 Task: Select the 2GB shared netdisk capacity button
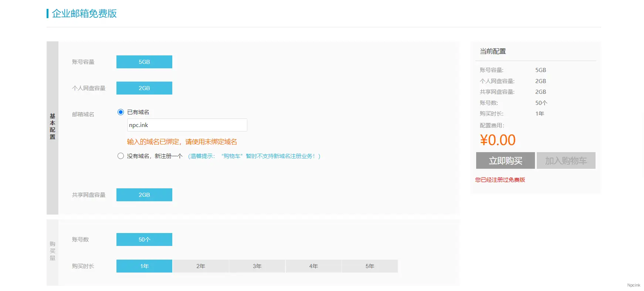144,195
